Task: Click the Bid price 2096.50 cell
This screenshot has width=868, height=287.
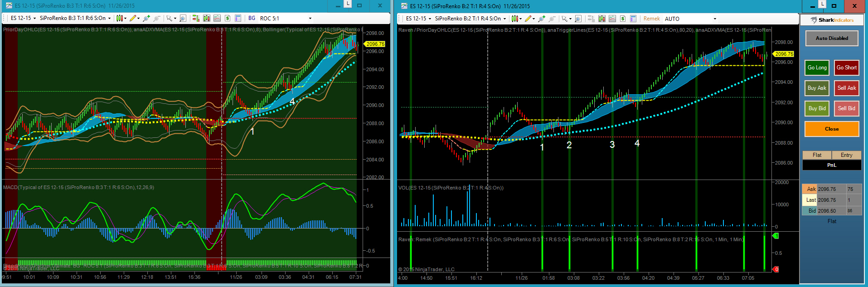Action: [831, 211]
